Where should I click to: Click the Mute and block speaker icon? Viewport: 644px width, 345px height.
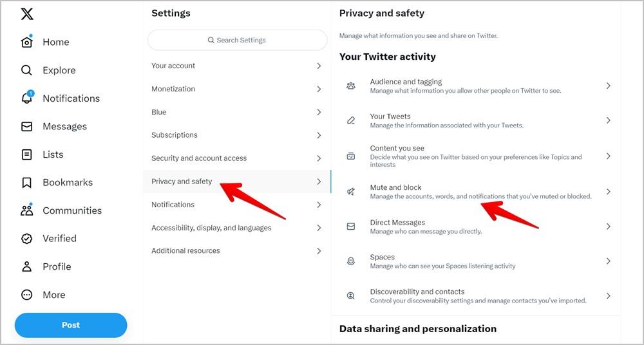pos(351,191)
